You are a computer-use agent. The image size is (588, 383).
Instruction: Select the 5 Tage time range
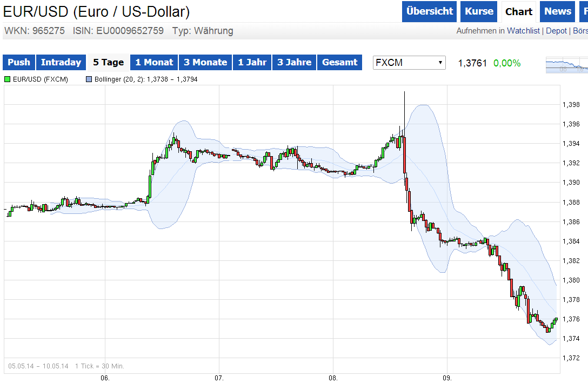click(108, 63)
